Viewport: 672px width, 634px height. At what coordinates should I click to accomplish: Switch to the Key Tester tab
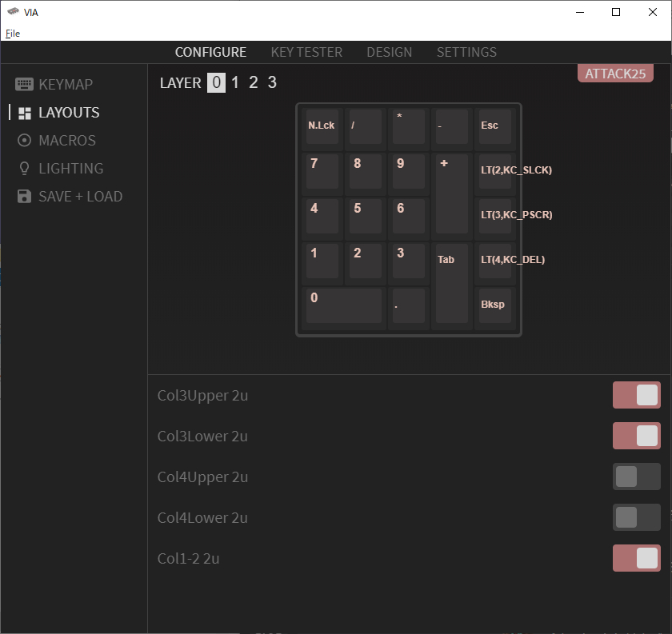(306, 52)
